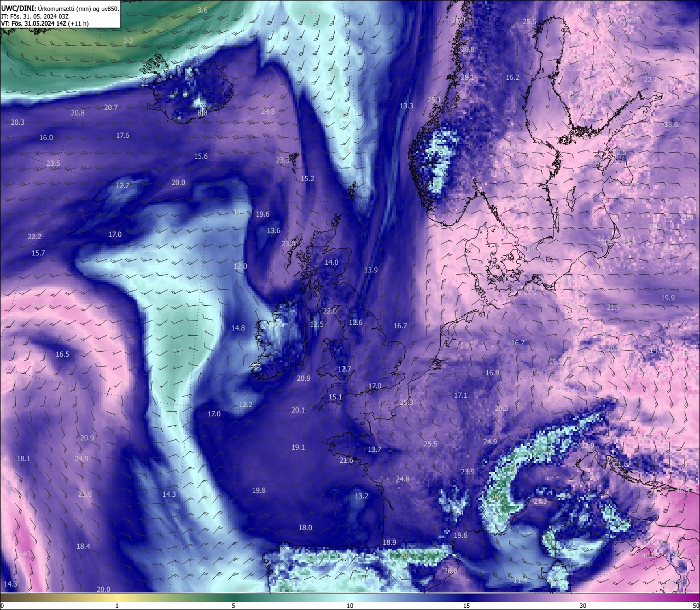This screenshot has height=610, width=700.
Task: Click the 18.4 value label
Action: pos(83,546)
